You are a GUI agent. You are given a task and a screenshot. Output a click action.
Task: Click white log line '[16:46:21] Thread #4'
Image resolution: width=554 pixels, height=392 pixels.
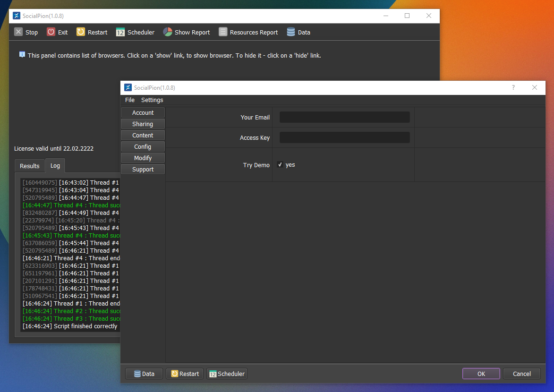click(71, 258)
